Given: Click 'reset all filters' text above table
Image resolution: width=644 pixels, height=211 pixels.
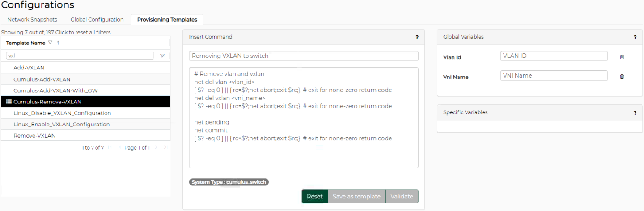Looking at the screenshot, I should click(83, 32).
